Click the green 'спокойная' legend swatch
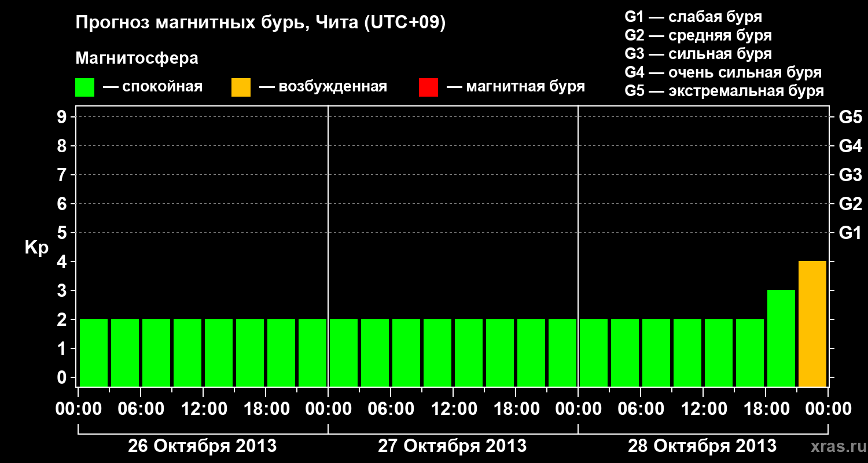The width and height of the screenshot is (868, 463). [84, 87]
